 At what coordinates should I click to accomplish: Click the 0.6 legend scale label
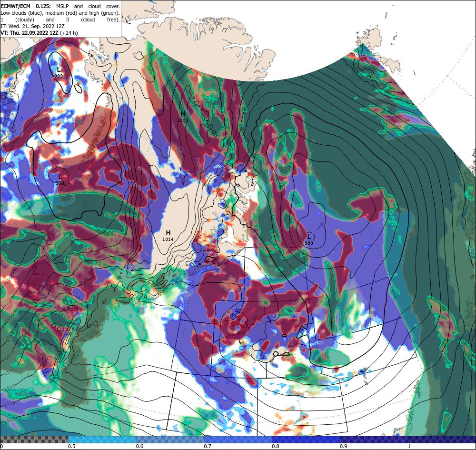click(x=139, y=446)
